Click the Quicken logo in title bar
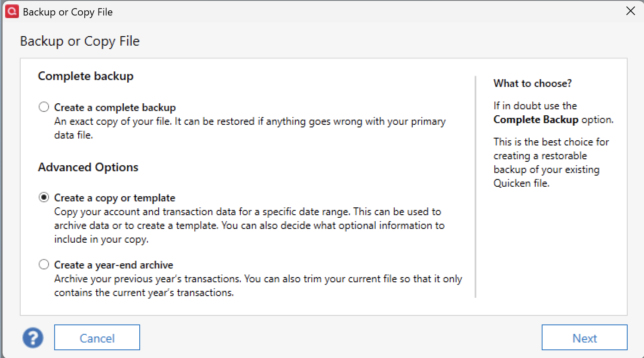Screen dimensions: 644x358 coord(12,12)
